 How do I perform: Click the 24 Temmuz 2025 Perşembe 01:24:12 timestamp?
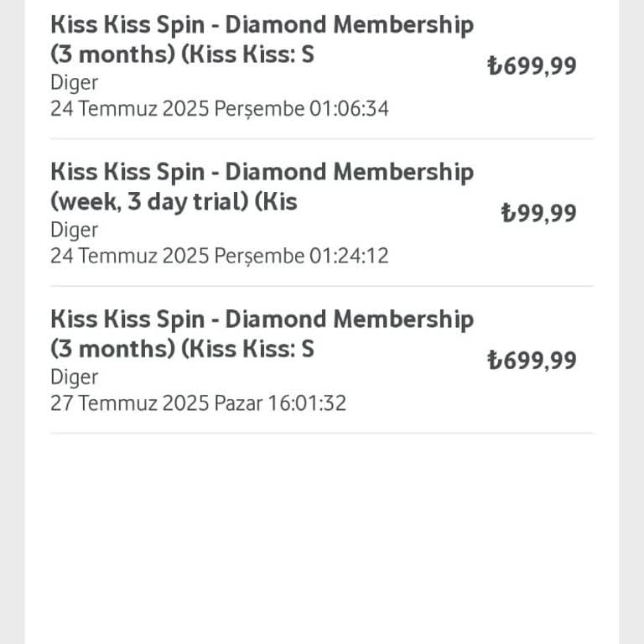pyautogui.click(x=219, y=256)
